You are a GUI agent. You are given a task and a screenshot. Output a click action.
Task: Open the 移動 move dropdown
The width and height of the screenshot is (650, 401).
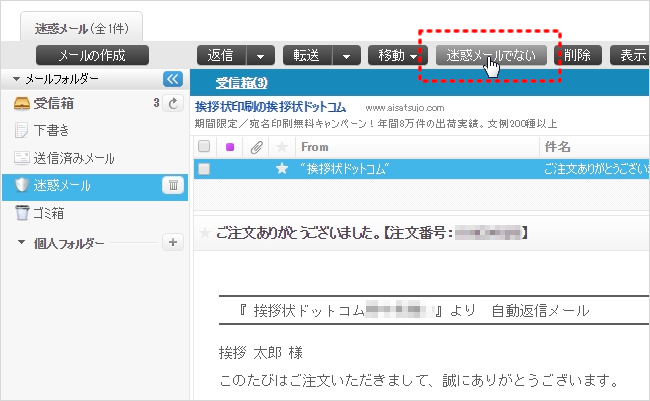pyautogui.click(x=398, y=55)
